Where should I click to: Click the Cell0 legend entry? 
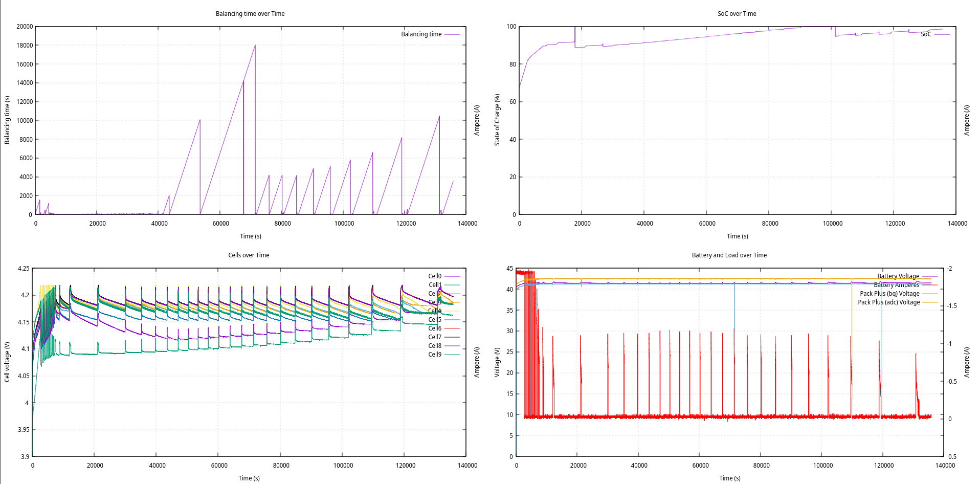click(x=435, y=276)
